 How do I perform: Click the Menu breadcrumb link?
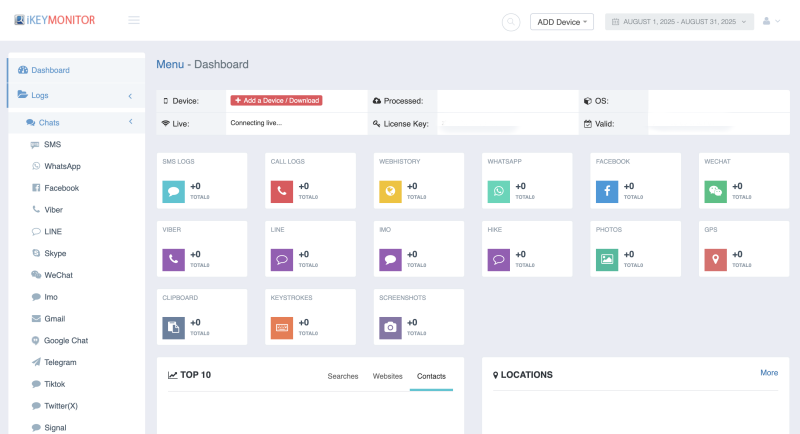(x=170, y=64)
